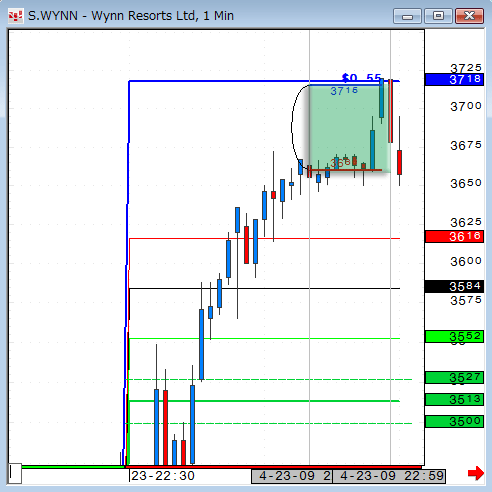Image resolution: width=492 pixels, height=492 pixels.
Task: Maximize the S.WYNN chart window
Action: pos(438,16)
